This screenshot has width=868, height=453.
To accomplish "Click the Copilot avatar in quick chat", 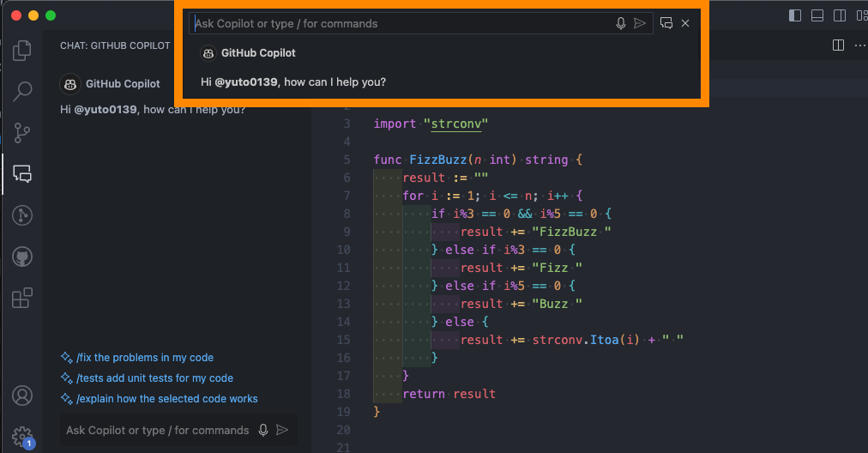I will [x=208, y=53].
